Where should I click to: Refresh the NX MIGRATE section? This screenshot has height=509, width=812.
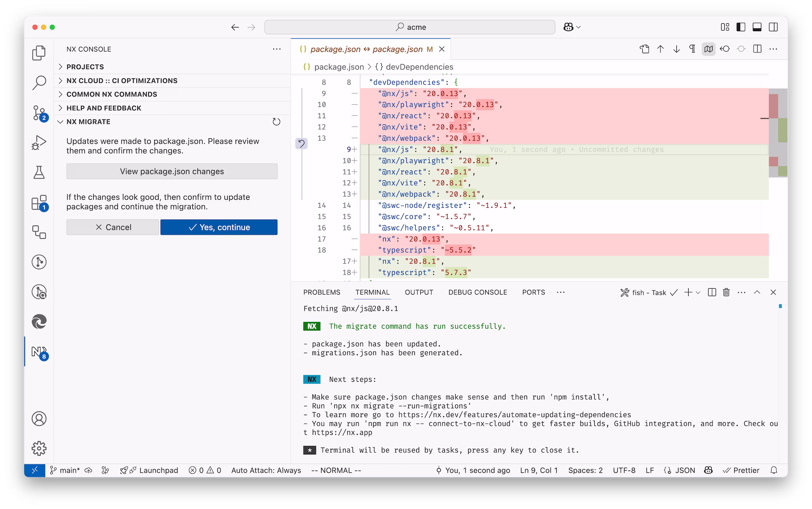point(276,122)
